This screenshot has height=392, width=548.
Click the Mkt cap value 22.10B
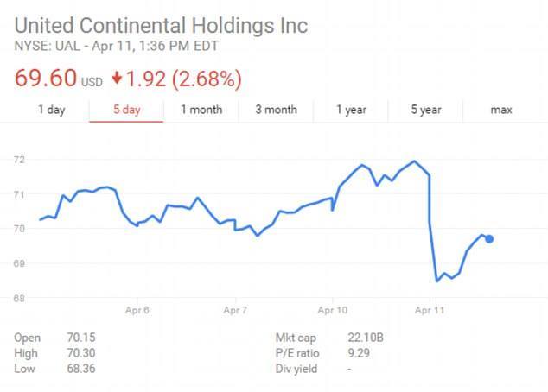[x=361, y=338]
